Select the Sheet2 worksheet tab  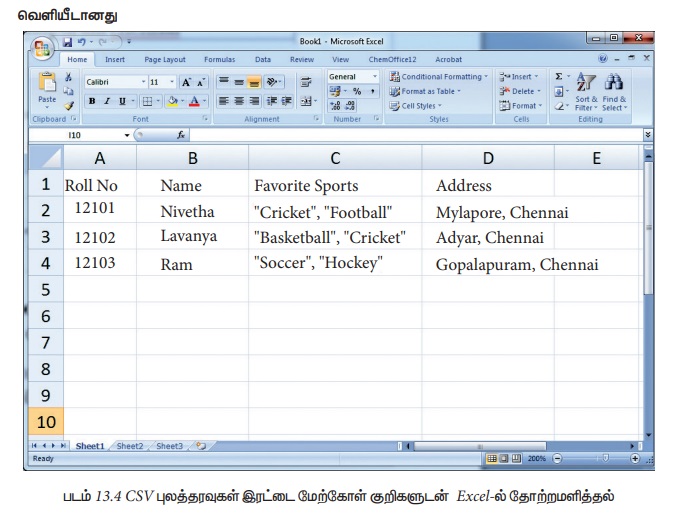coord(129,446)
